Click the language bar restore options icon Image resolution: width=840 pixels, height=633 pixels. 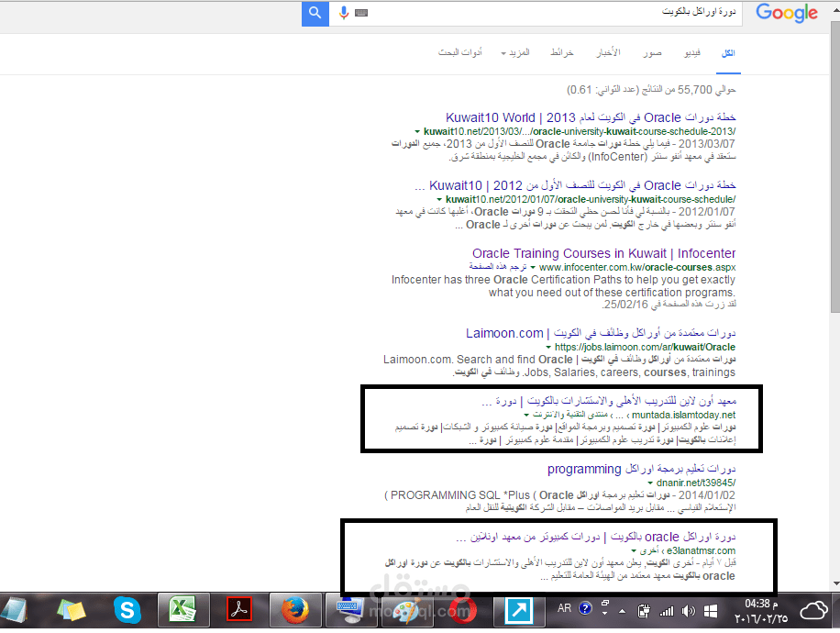point(605,603)
